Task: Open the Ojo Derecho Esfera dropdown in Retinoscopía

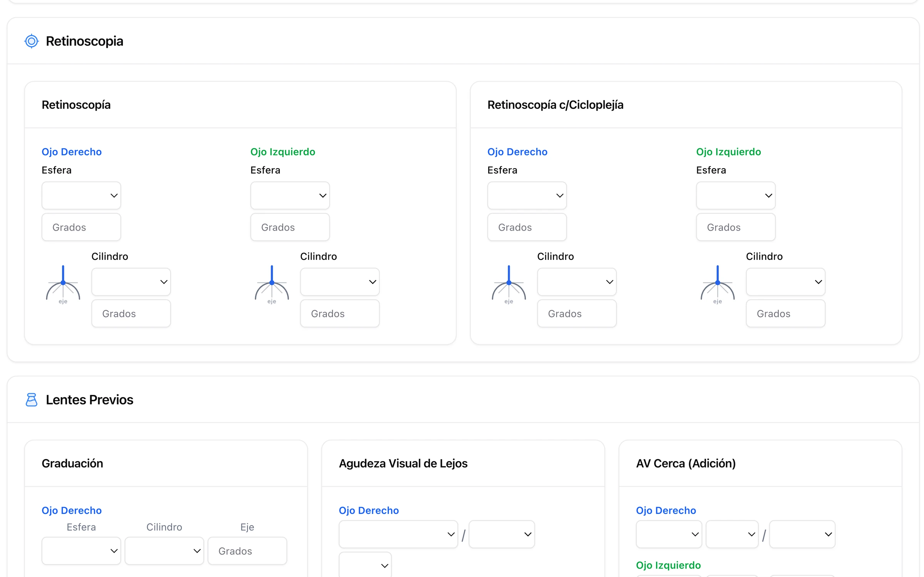Action: pyautogui.click(x=81, y=196)
